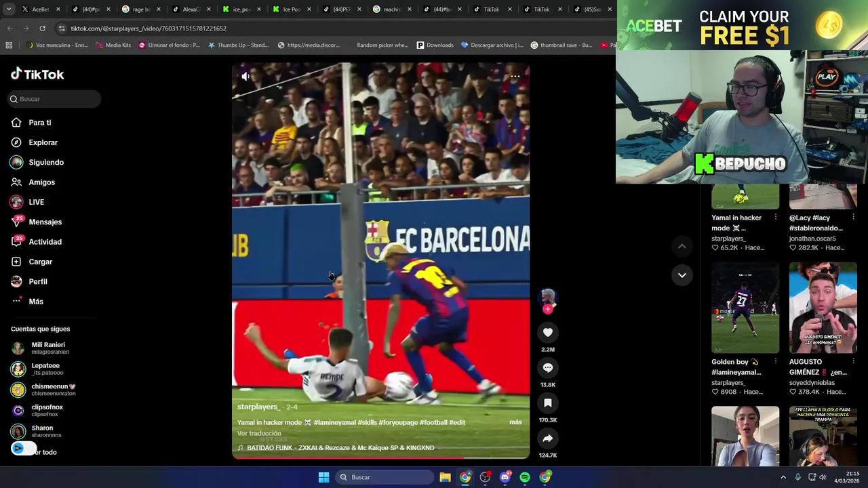Open options for 'Yamal in hacker mode' card

[776, 218]
